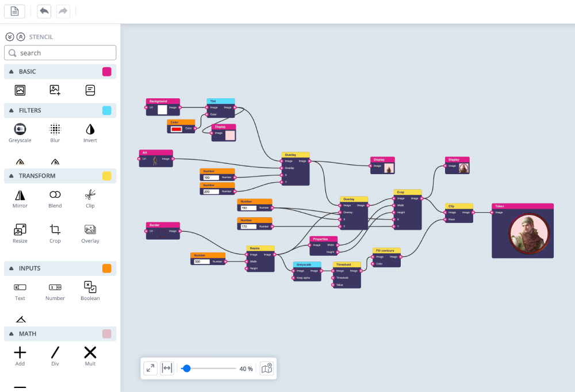Screen dimensions: 575x392
Task: Select the Invert filter icon
Action: click(x=90, y=130)
